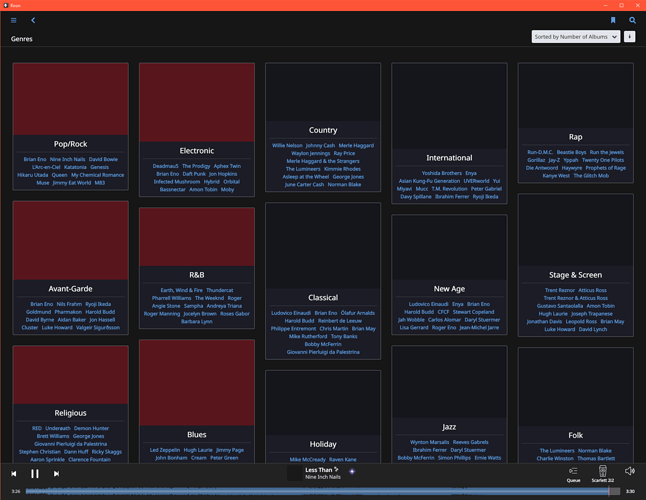
Task: Open search with magnifier icon
Action: pos(632,20)
